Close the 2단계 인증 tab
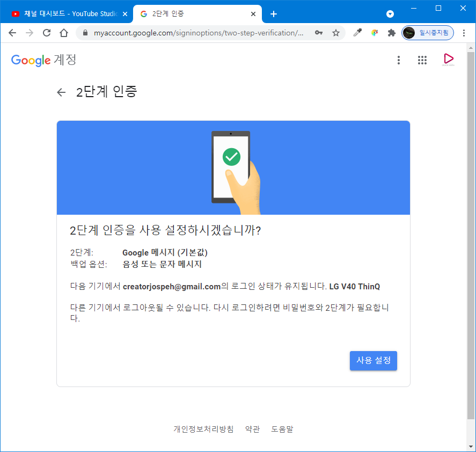476x452 pixels. coord(253,14)
